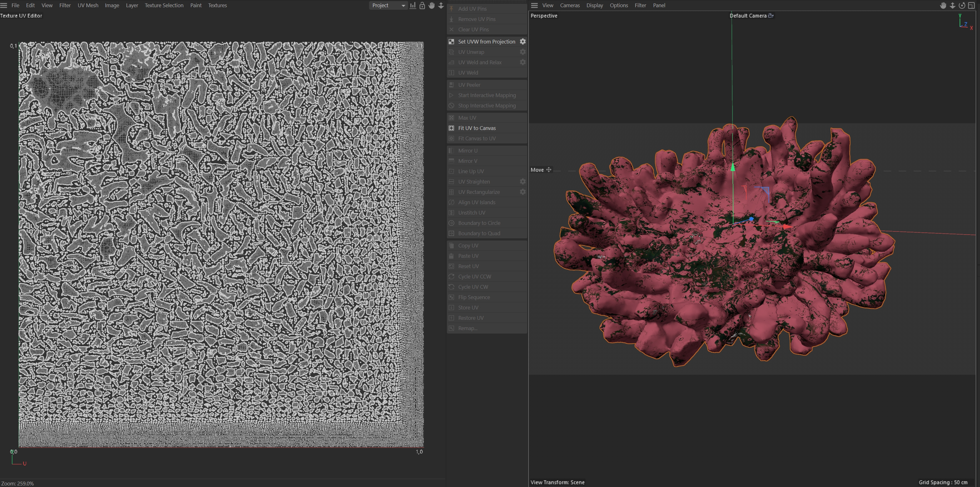This screenshot has width=980, height=487.
Task: Open the UV editor hamburger menu
Action: pos(4,5)
